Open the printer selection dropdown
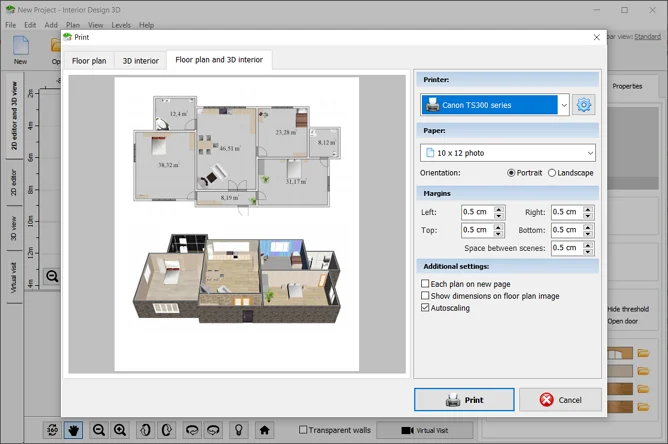Viewport: 668px width, 444px height. click(x=564, y=105)
